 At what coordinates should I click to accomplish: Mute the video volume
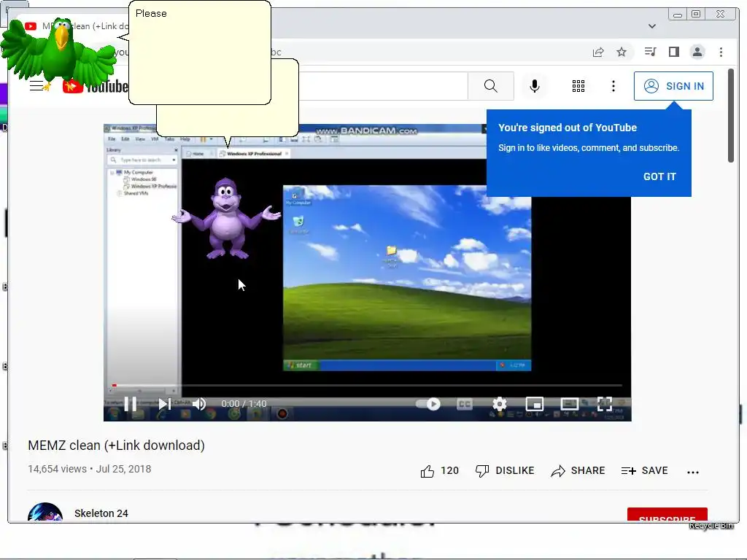tap(199, 404)
